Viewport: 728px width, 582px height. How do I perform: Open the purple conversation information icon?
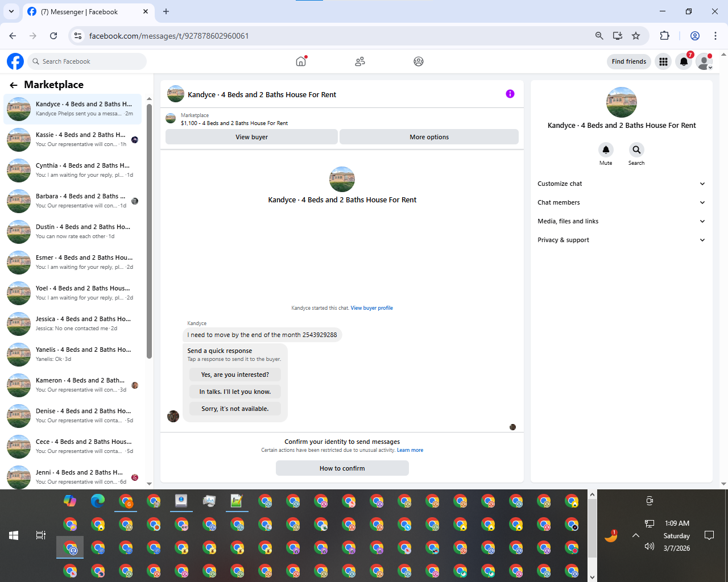pyautogui.click(x=510, y=94)
